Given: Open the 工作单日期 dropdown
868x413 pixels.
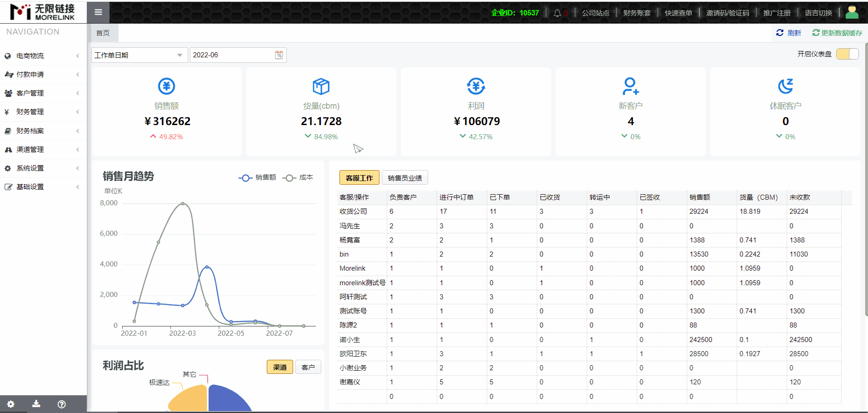Looking at the screenshot, I should point(139,55).
